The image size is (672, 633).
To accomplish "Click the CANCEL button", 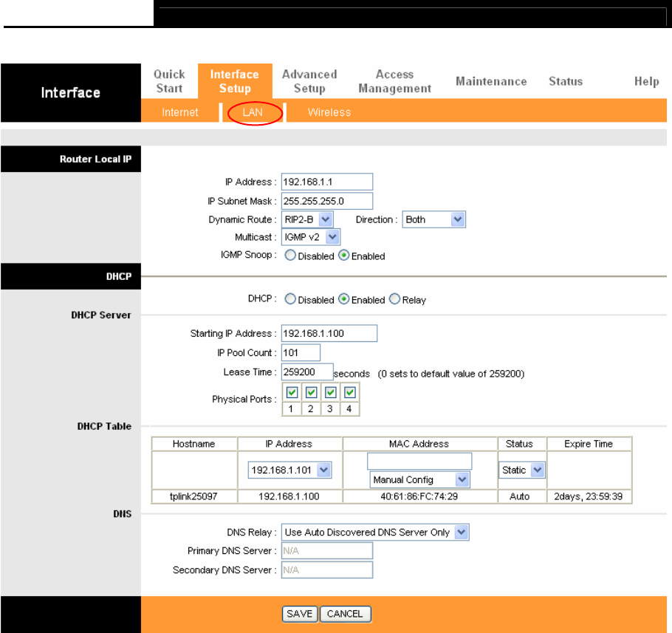I will click(345, 614).
